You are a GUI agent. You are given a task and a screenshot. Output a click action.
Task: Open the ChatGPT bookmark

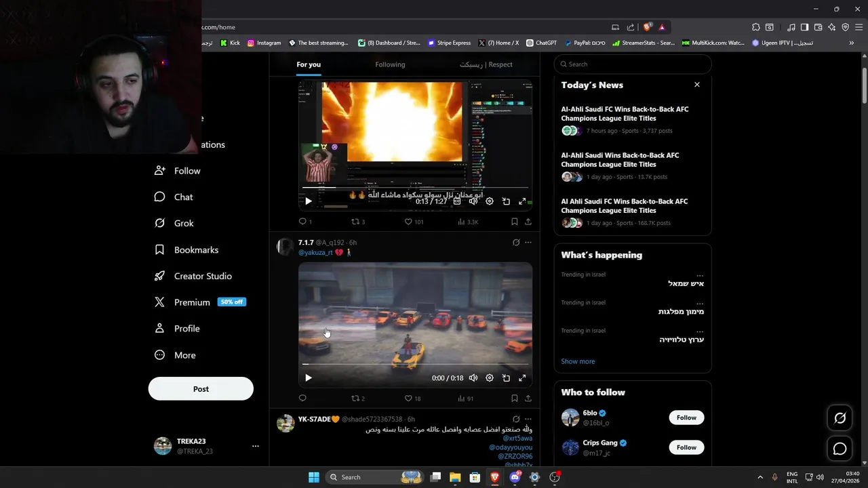541,43
